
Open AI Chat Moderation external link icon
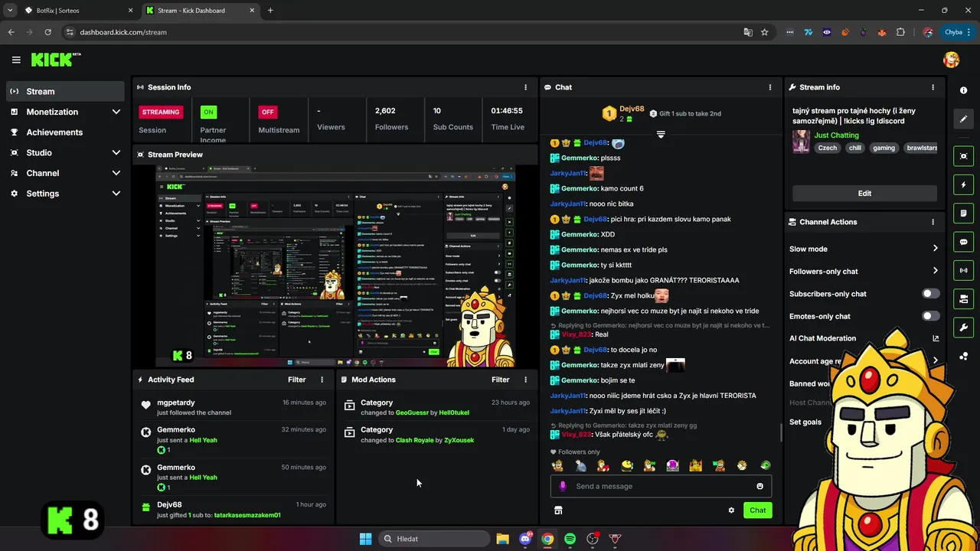(935, 338)
